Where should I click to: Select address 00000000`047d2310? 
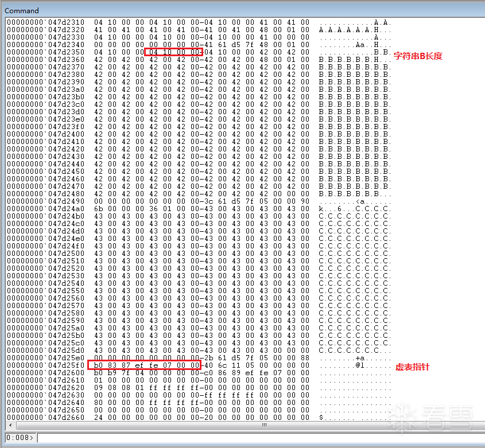pos(45,22)
